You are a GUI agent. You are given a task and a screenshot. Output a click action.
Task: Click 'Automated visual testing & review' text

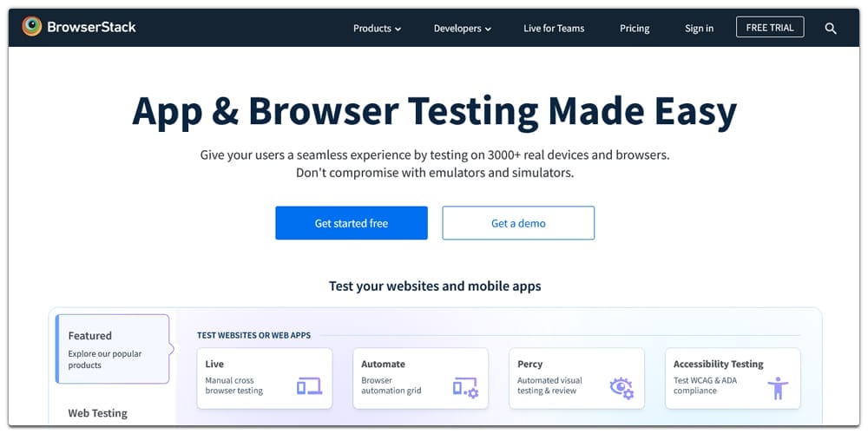click(x=549, y=385)
